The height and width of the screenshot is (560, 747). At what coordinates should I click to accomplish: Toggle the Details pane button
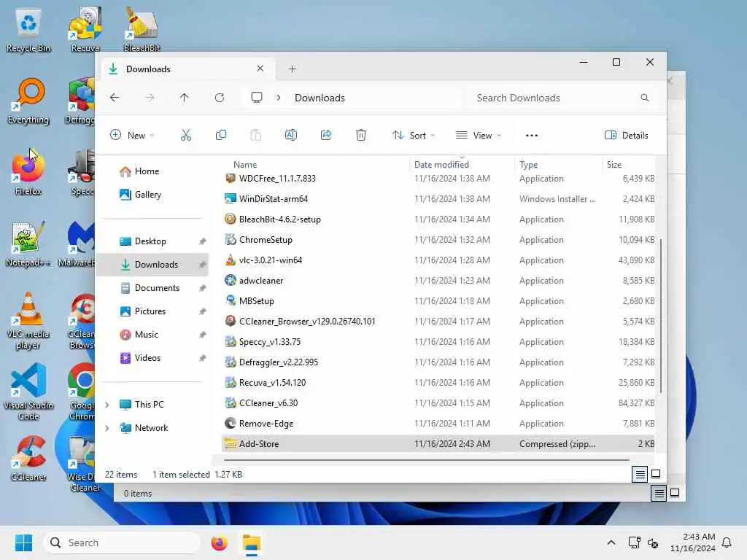click(627, 135)
